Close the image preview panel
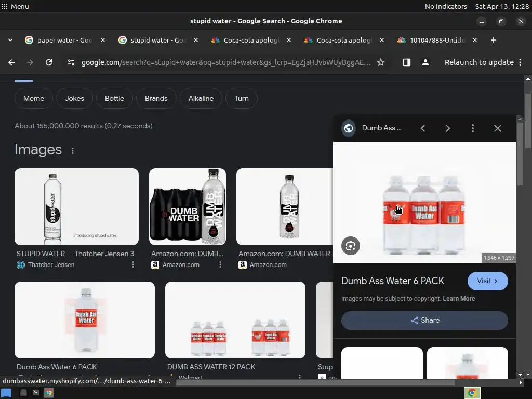 point(497,128)
